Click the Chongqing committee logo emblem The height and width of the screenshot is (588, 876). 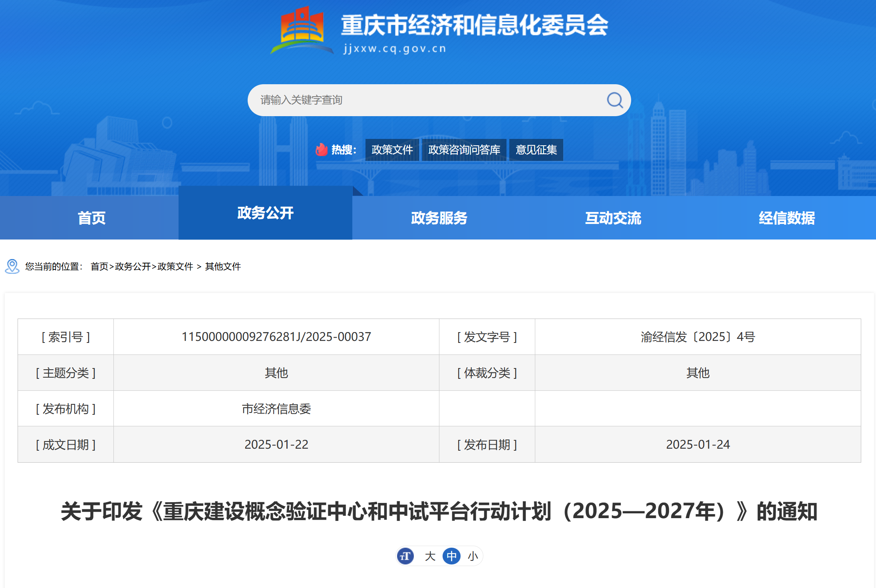click(302, 30)
